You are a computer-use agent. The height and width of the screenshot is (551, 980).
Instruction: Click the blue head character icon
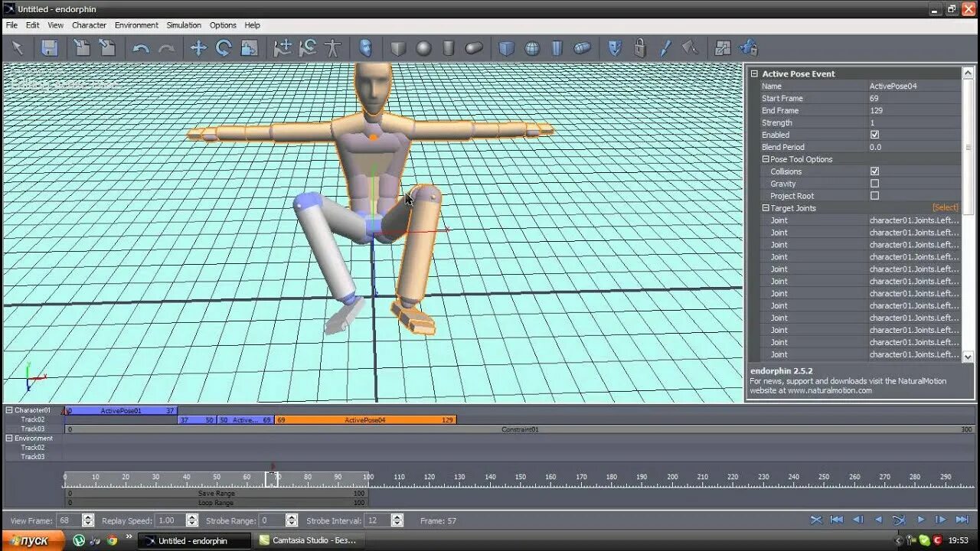point(366,48)
